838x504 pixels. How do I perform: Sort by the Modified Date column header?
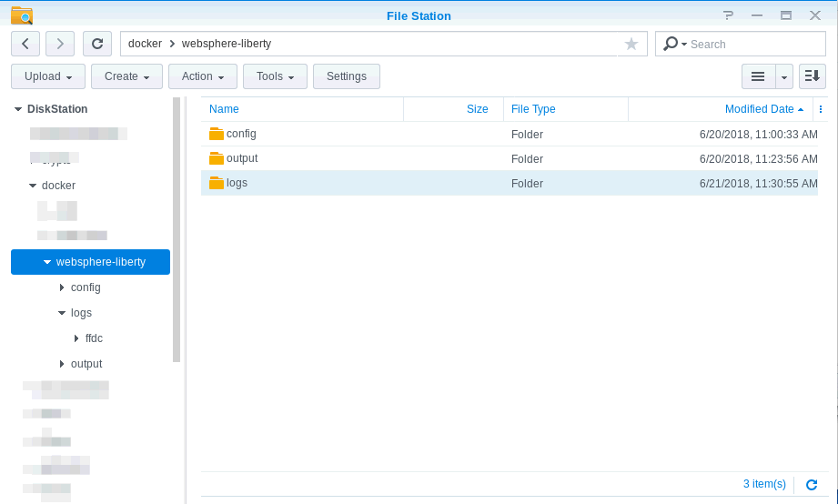pos(758,109)
